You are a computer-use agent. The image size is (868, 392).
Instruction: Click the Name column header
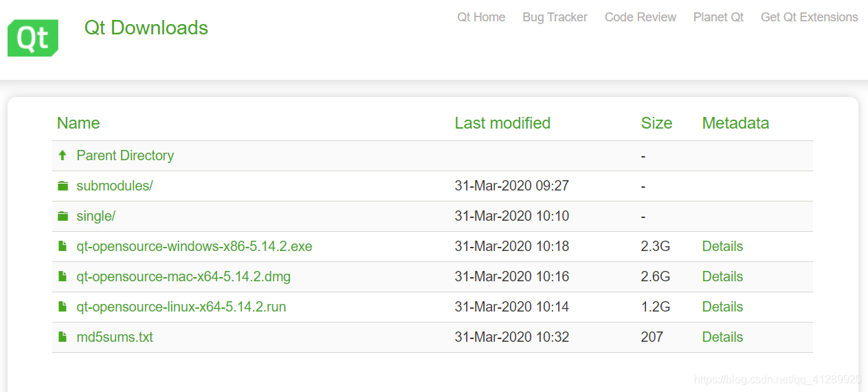[78, 123]
